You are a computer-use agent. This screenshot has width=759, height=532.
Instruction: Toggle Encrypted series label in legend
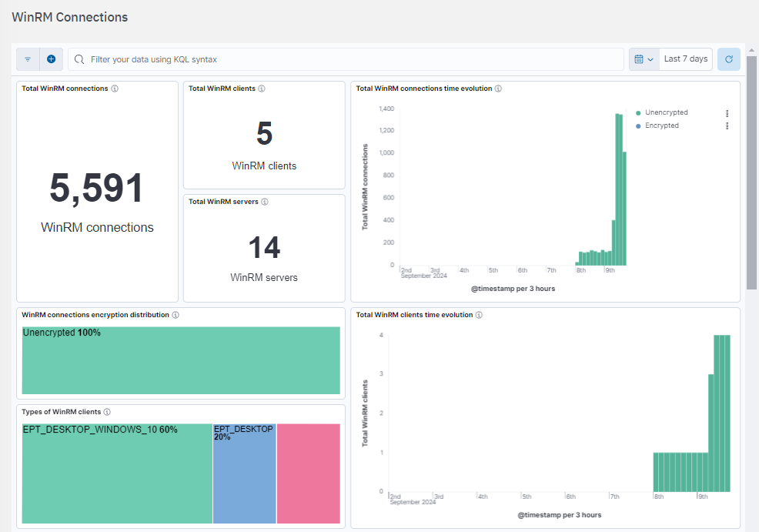[x=661, y=125]
